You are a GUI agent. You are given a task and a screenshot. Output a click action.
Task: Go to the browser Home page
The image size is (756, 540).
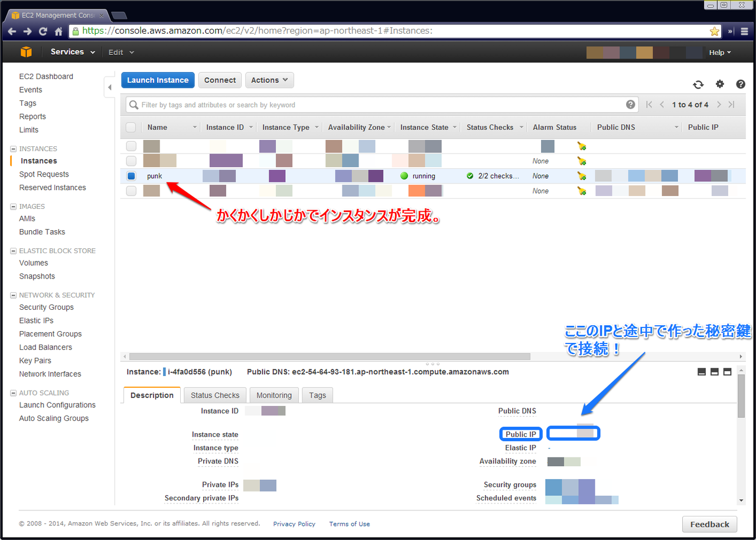tap(58, 31)
